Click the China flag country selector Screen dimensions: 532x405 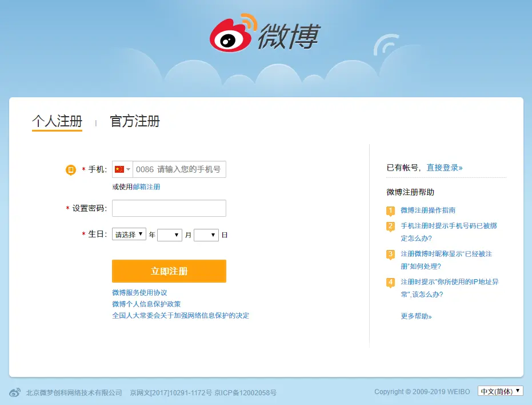coord(122,169)
